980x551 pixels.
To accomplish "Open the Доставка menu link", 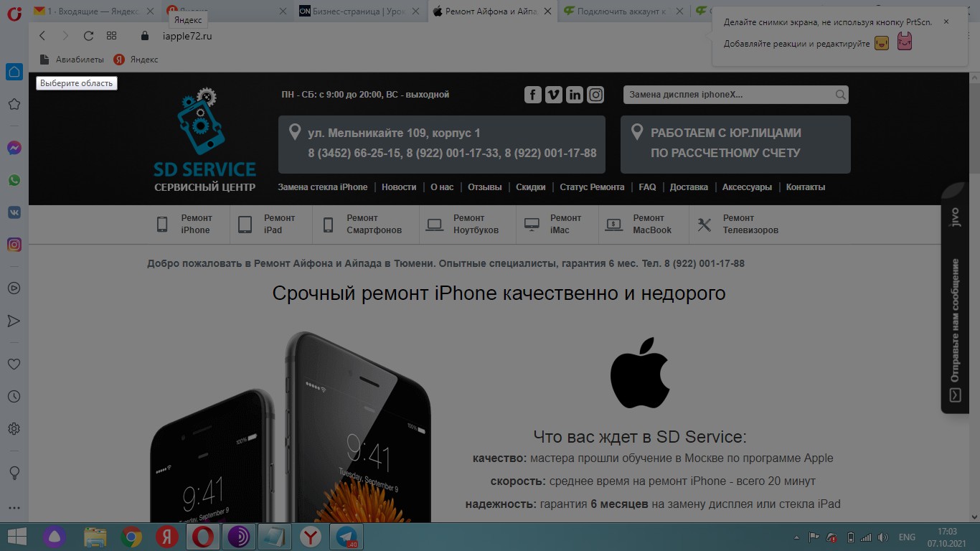I will click(689, 187).
